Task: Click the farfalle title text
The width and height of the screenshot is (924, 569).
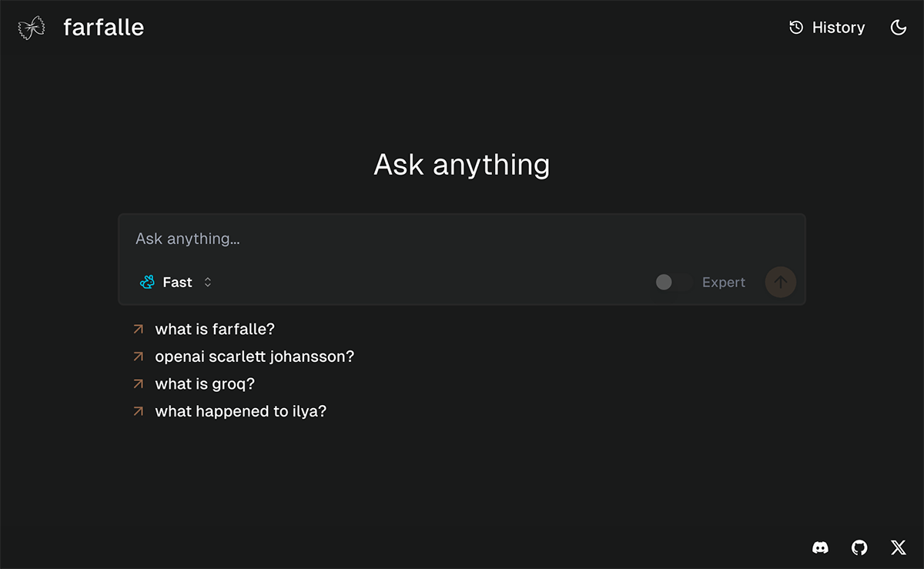Action: coord(103,28)
